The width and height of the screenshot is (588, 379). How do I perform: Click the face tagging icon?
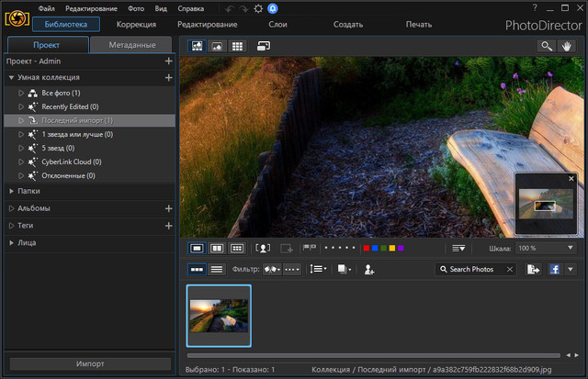[x=263, y=248]
